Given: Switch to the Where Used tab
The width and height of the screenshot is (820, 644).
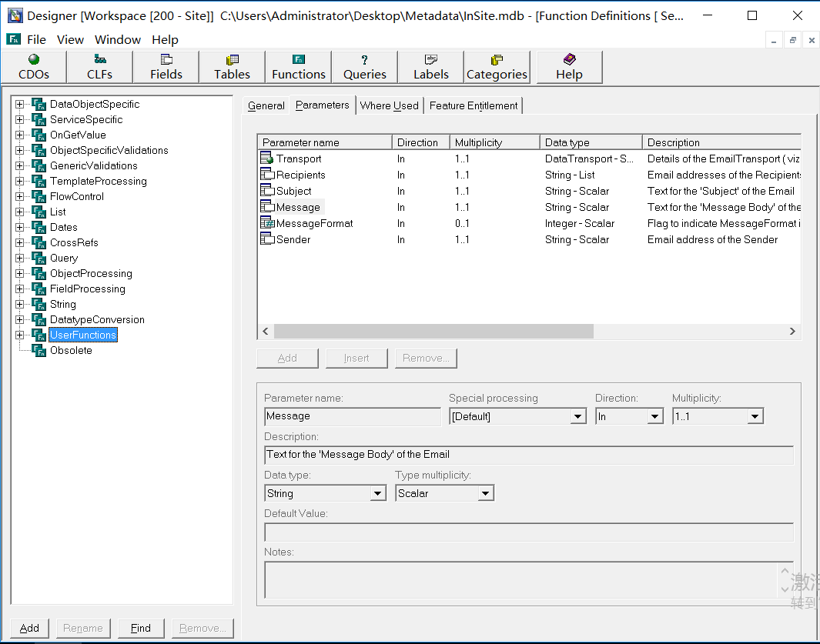Looking at the screenshot, I should click(389, 105).
